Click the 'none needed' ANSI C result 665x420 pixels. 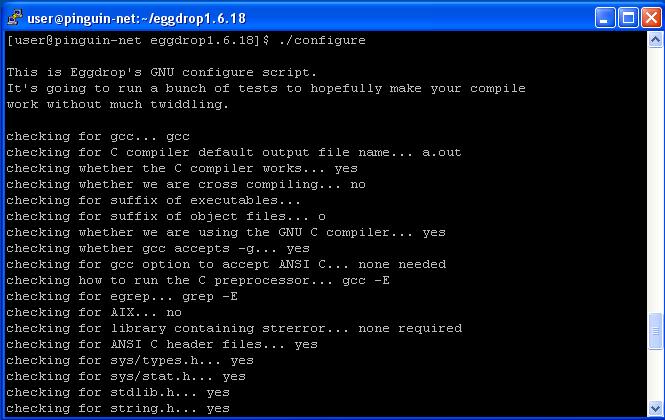pyautogui.click(x=402, y=264)
